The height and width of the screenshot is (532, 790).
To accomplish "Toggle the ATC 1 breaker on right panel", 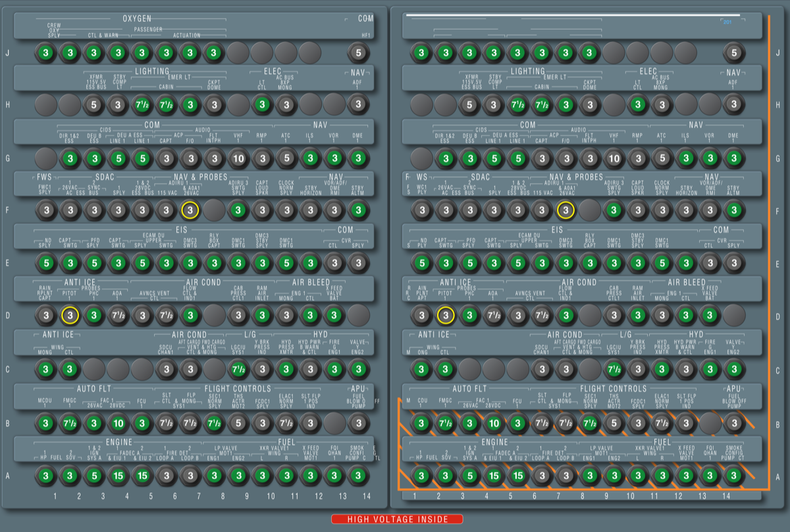I will click(x=662, y=158).
